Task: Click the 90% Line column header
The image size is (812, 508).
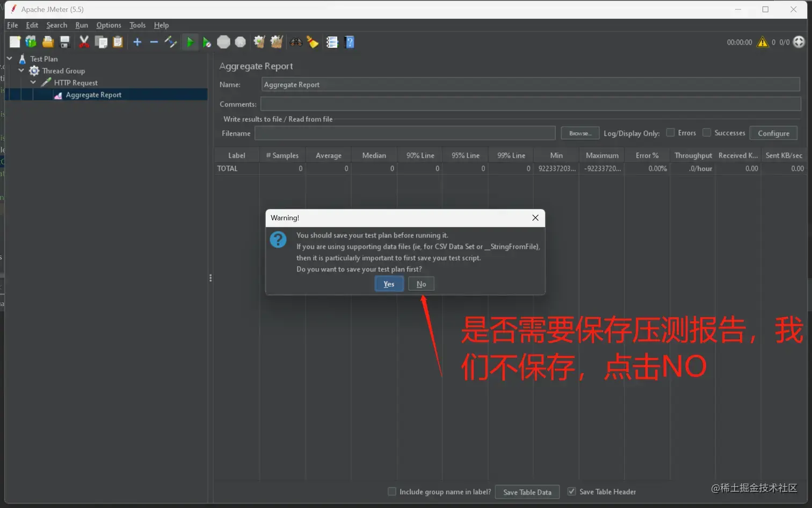Action: 420,155
